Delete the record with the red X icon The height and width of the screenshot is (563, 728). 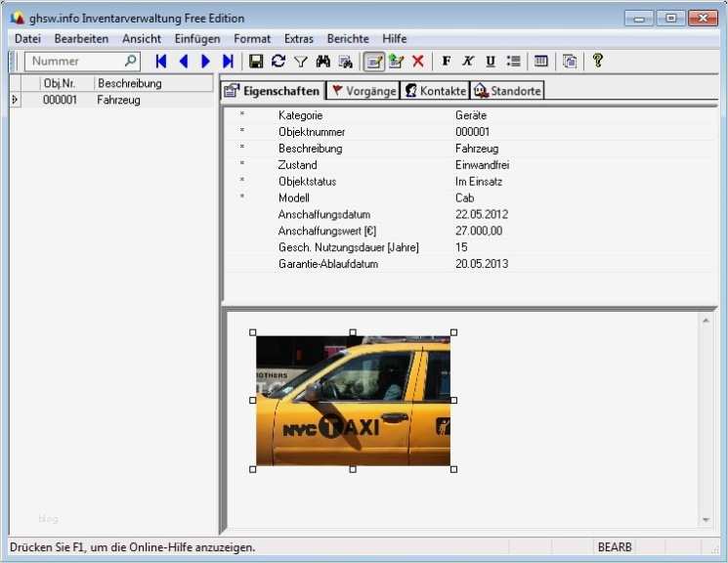click(x=418, y=62)
